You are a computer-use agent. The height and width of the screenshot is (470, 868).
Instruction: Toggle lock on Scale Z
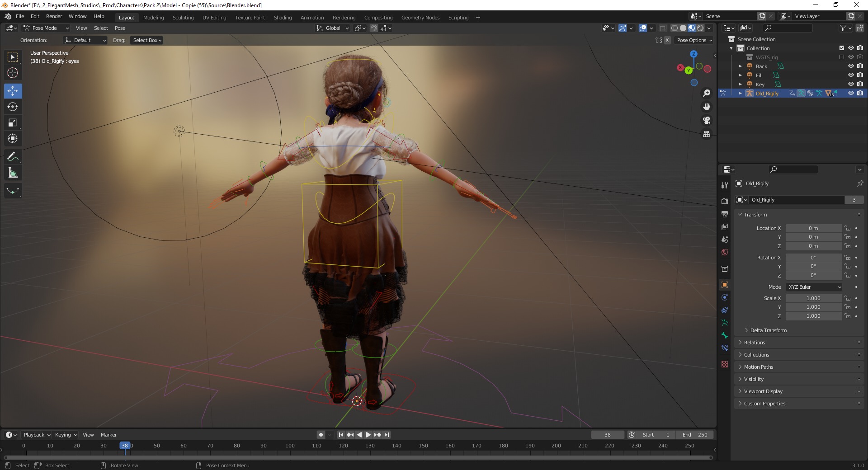tap(847, 316)
